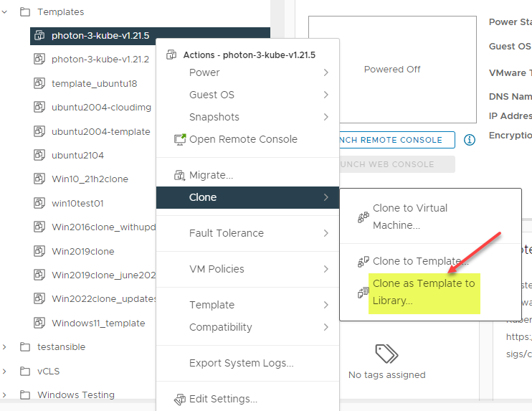The image size is (532, 411).
Task: Select the Clone menu entry
Action: [247, 197]
